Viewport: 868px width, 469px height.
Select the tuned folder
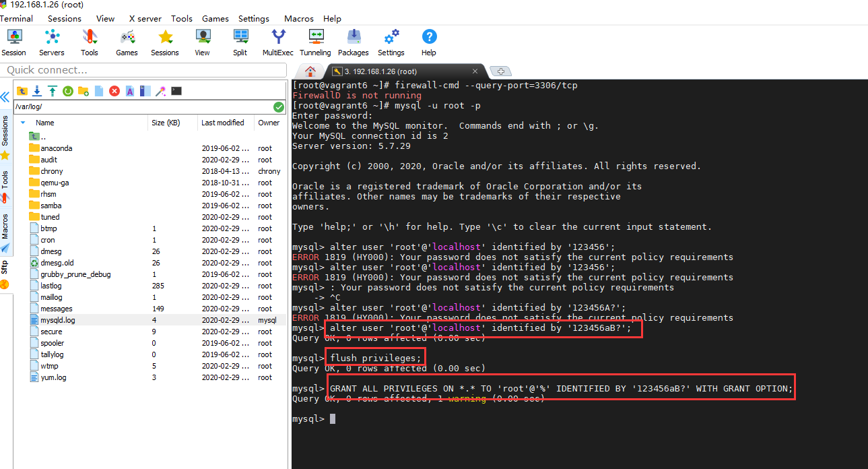(151, 217)
